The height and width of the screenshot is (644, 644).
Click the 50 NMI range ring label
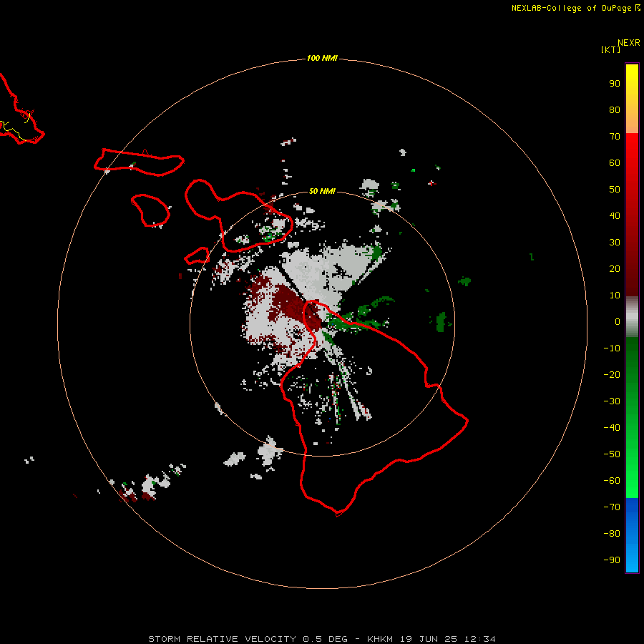[322, 191]
